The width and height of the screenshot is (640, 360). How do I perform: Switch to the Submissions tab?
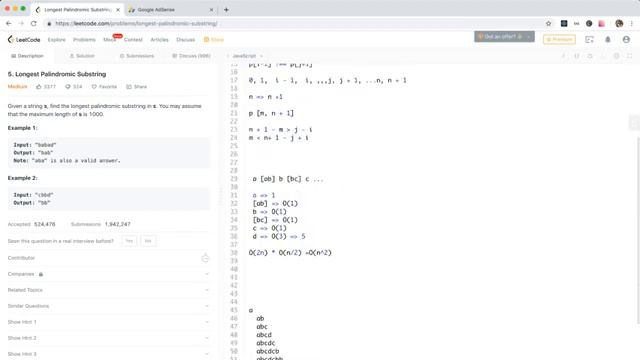tap(137, 56)
